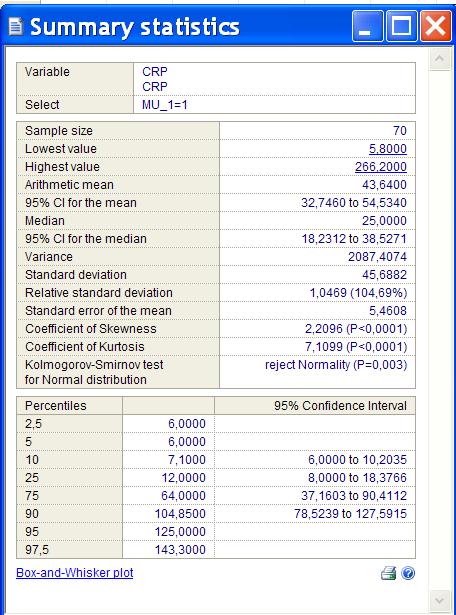Click the highest value link 266,2000

(381, 167)
